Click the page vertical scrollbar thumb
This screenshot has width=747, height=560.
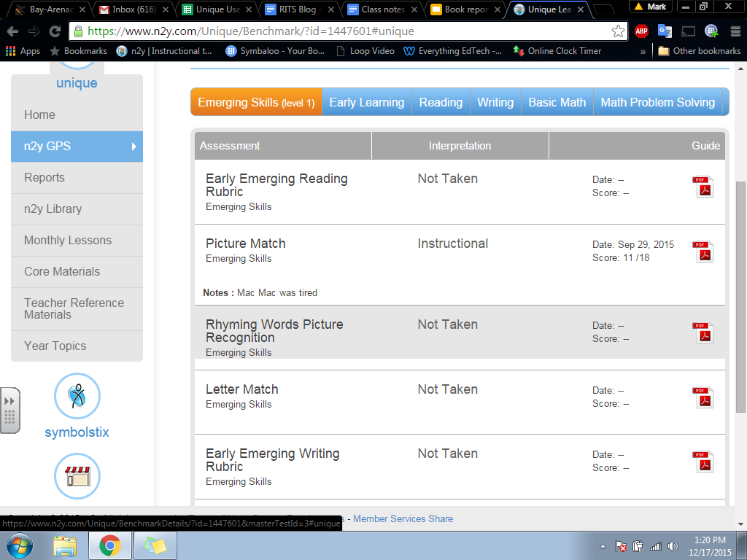[x=741, y=297]
